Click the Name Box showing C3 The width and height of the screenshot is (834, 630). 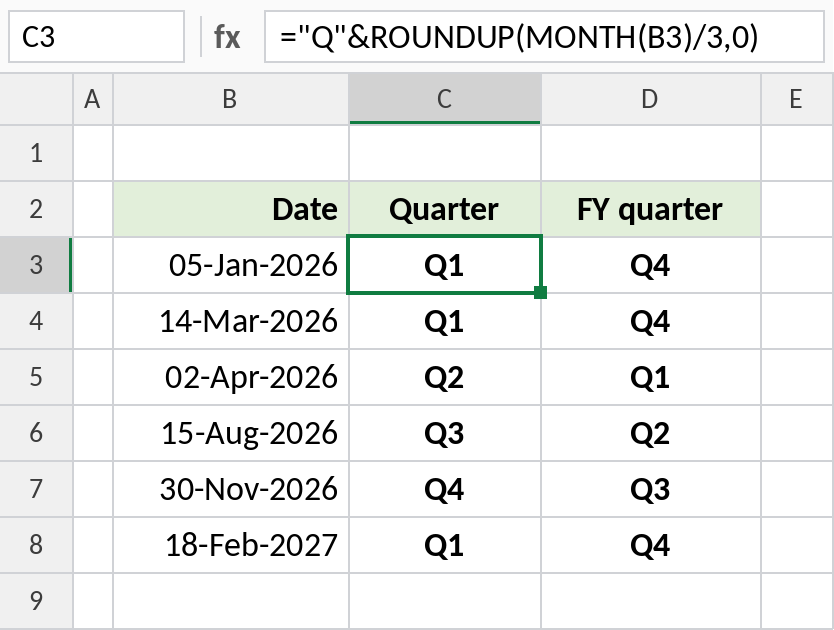(96, 37)
